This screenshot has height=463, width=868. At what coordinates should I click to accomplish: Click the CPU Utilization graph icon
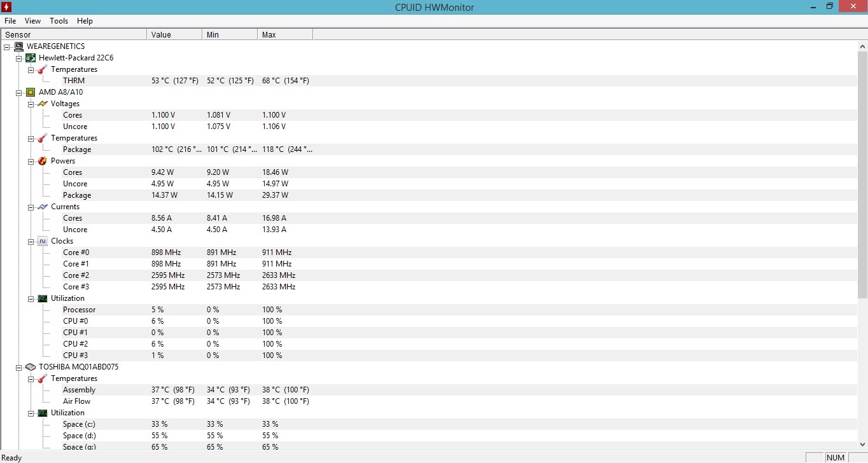(x=43, y=298)
